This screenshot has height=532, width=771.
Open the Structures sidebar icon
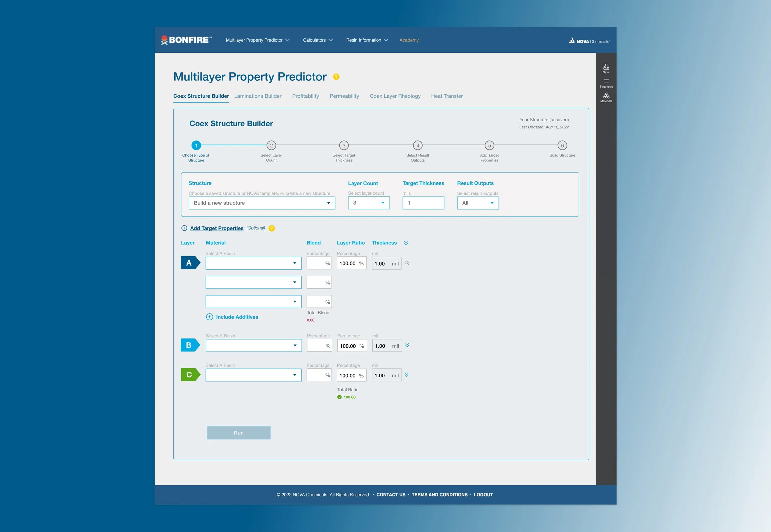tap(606, 83)
